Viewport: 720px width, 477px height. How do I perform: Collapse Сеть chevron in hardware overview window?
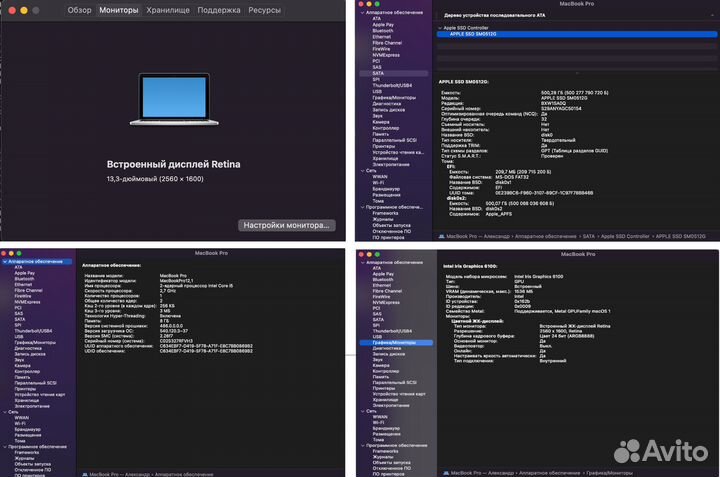point(5,412)
